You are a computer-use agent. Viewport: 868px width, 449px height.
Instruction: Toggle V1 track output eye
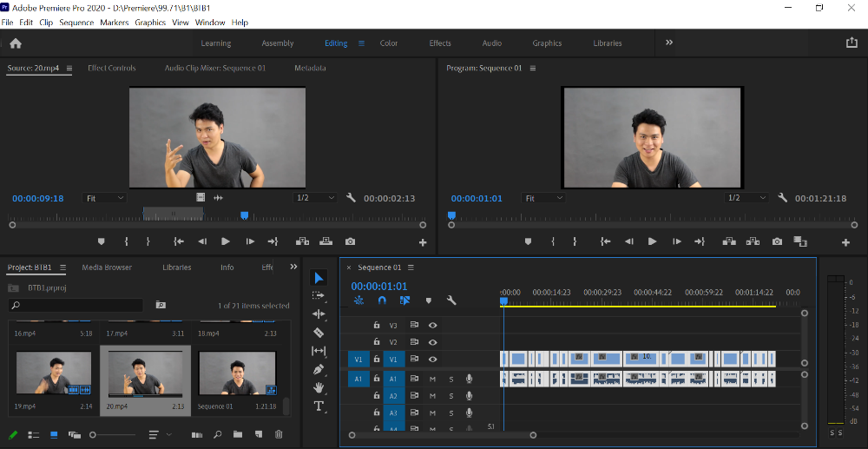433,360
